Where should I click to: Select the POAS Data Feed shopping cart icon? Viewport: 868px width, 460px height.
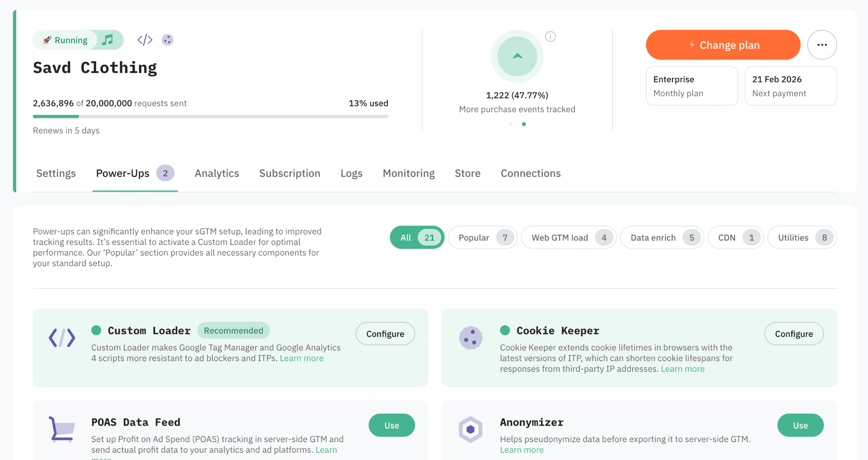pyautogui.click(x=62, y=429)
